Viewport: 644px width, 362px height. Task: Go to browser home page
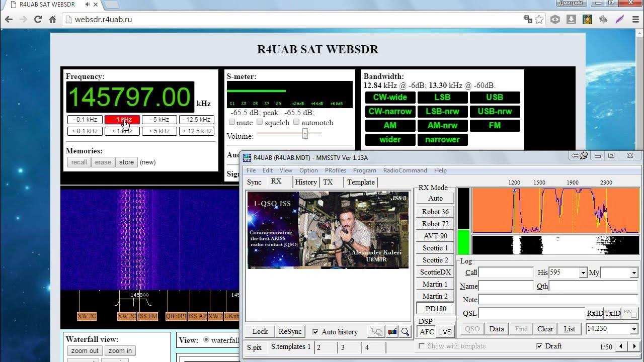pos(52,20)
